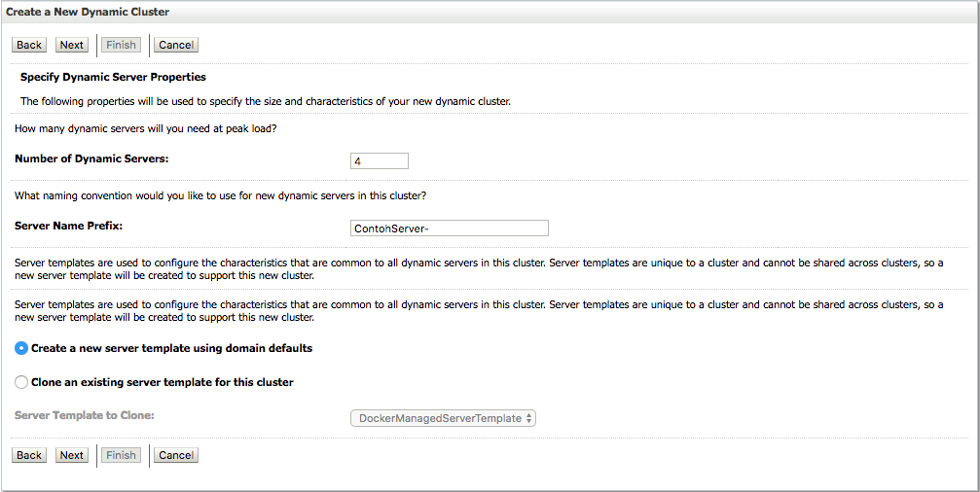Open the DockerManagedServerTemplate dropdown
This screenshot has width=980, height=492.
click(x=443, y=418)
